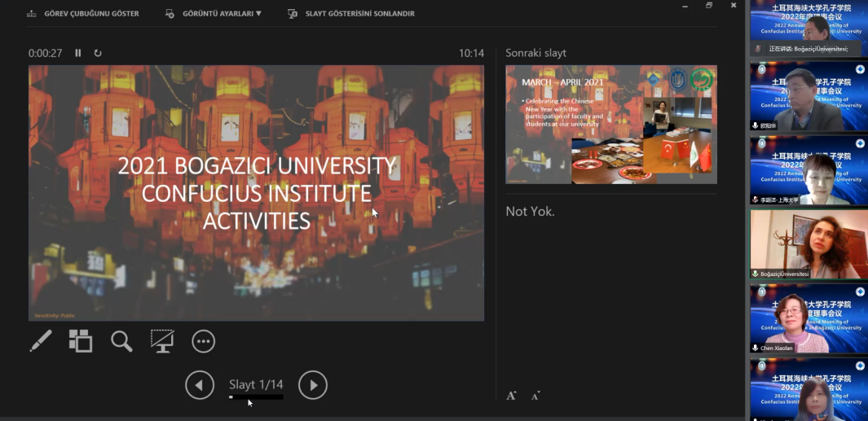The width and height of the screenshot is (868, 421).
Task: Restart the presentation timer
Action: click(x=98, y=53)
